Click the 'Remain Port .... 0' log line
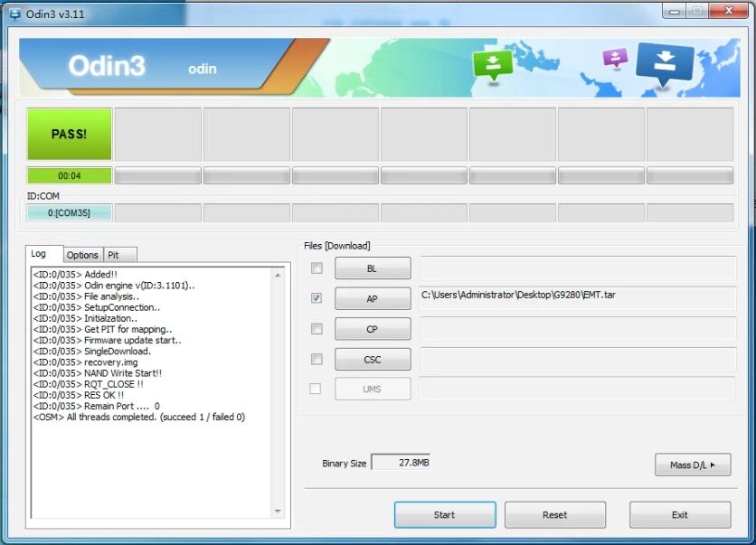 pyautogui.click(x=97, y=406)
